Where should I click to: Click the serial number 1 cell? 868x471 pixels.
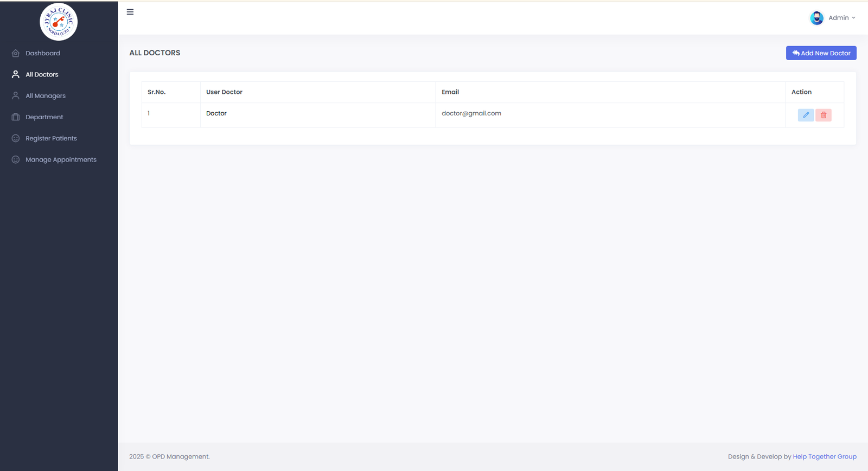(171, 115)
